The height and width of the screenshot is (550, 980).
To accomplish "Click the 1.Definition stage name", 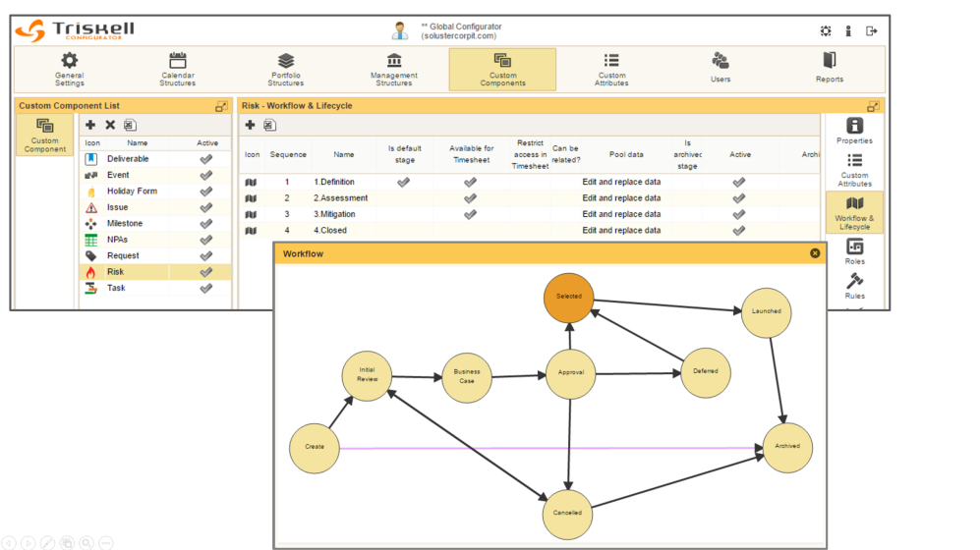I will (334, 182).
